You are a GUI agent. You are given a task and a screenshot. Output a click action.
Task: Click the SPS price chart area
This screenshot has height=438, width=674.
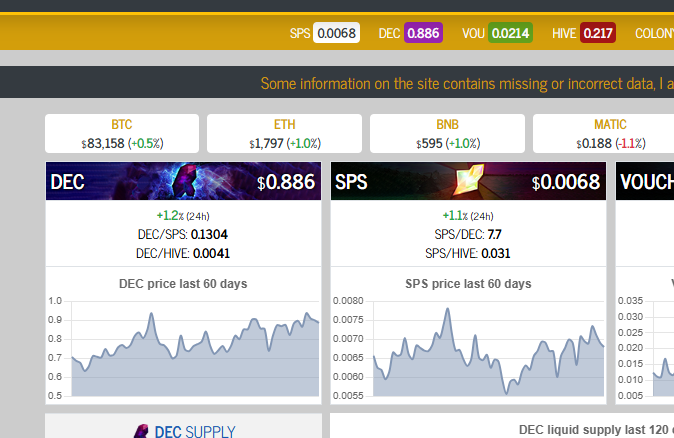coord(489,349)
